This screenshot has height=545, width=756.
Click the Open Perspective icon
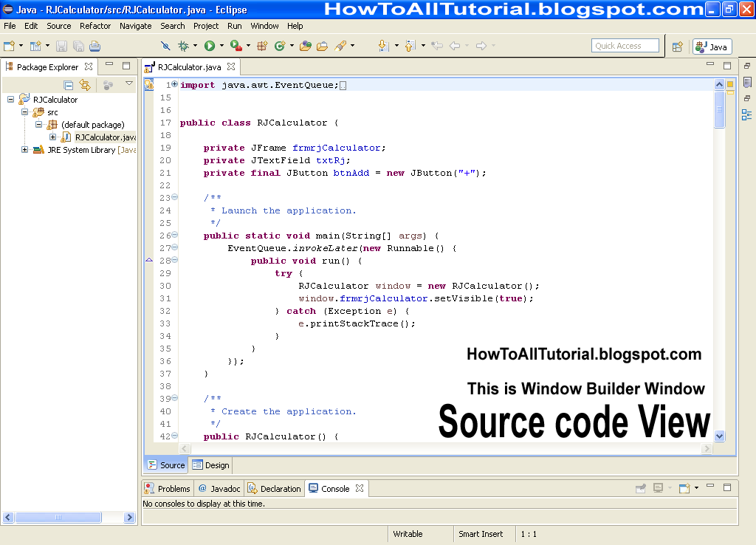click(x=678, y=47)
